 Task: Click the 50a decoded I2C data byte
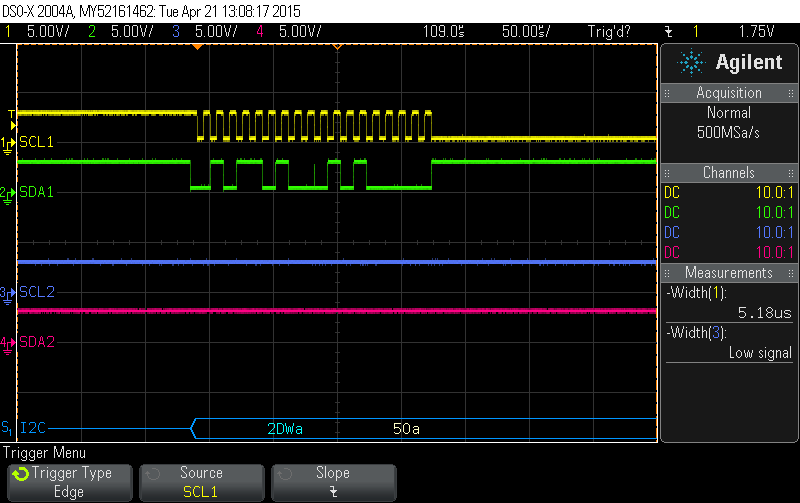pyautogui.click(x=407, y=429)
